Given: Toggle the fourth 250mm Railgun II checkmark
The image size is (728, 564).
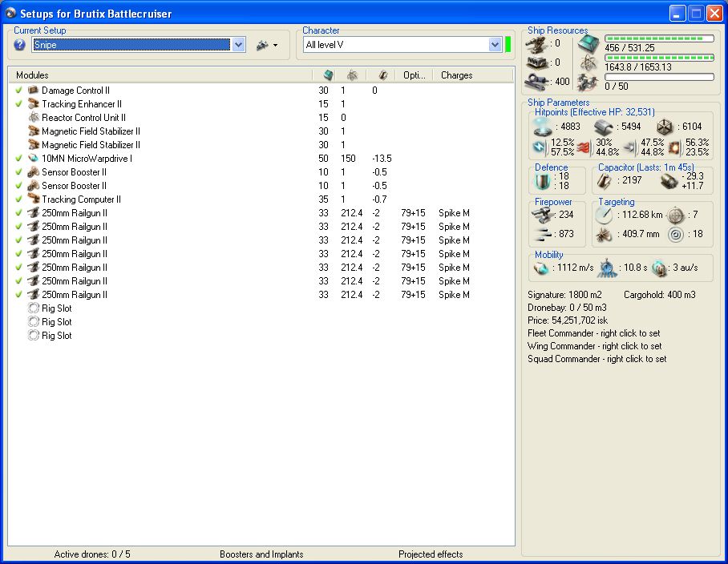Looking at the screenshot, I should (x=18, y=253).
